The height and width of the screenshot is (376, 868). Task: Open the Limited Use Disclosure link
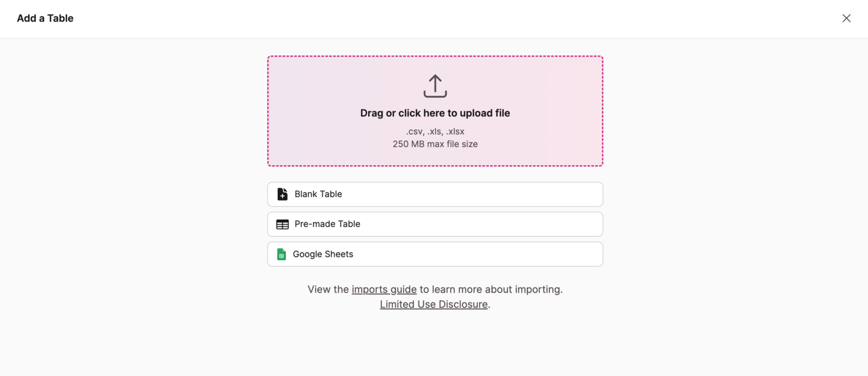tap(433, 304)
